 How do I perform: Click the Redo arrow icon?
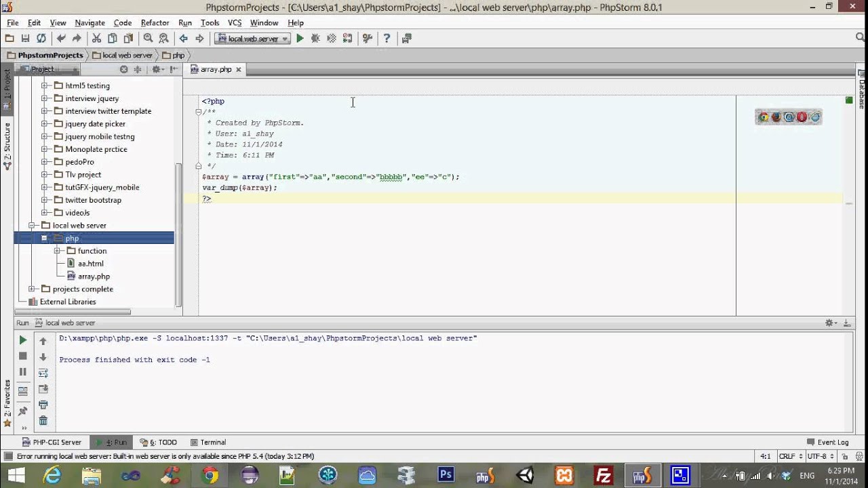(77, 39)
